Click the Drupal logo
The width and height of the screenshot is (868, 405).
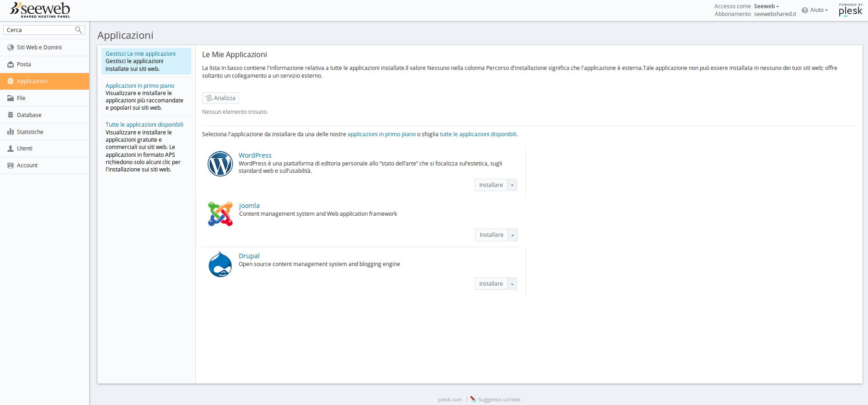[220, 264]
